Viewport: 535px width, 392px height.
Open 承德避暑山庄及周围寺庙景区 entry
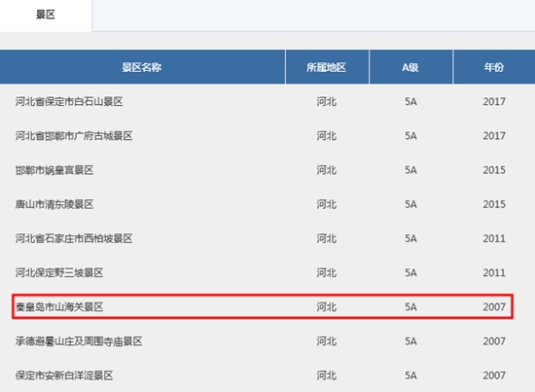79,341
